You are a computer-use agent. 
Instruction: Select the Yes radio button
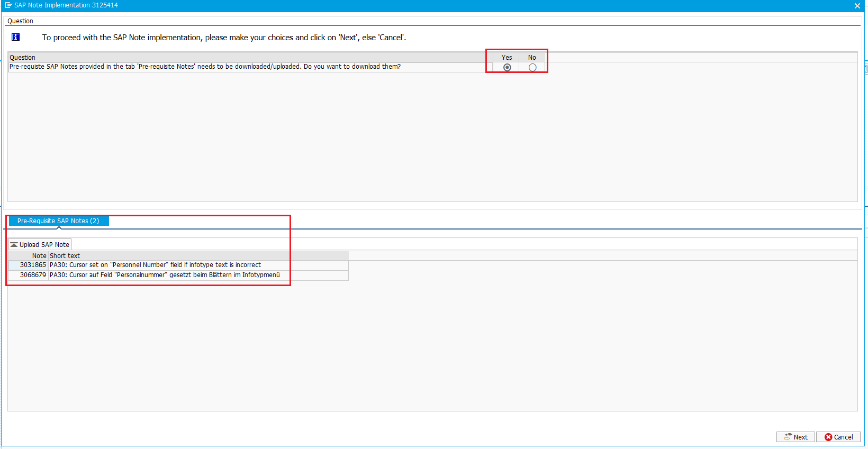(x=507, y=67)
